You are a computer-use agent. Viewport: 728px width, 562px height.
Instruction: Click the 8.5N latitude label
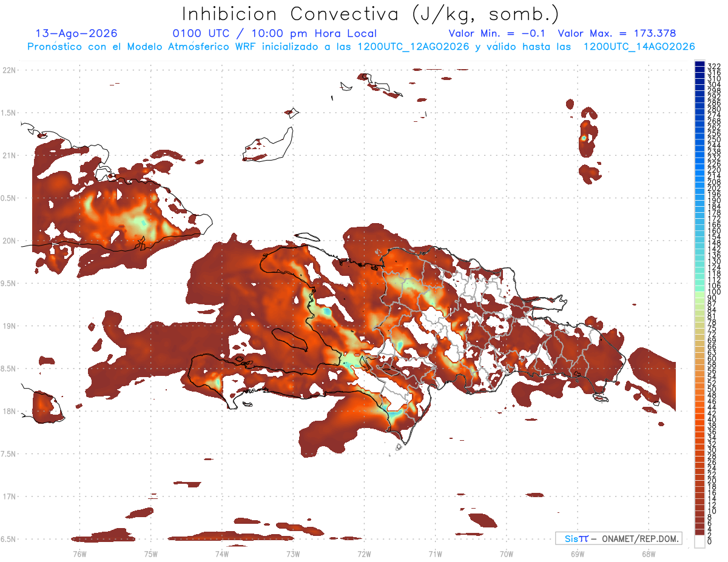point(9,369)
